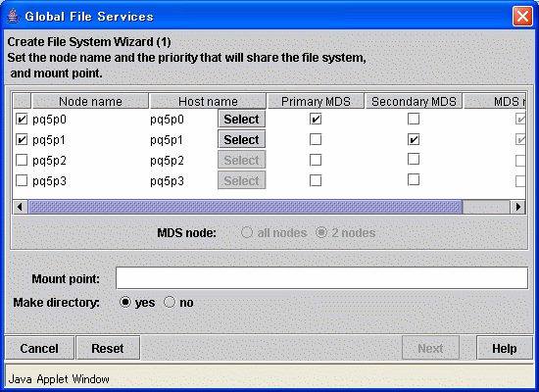Click the Cancel button
The image size is (539, 392).
[39, 348]
